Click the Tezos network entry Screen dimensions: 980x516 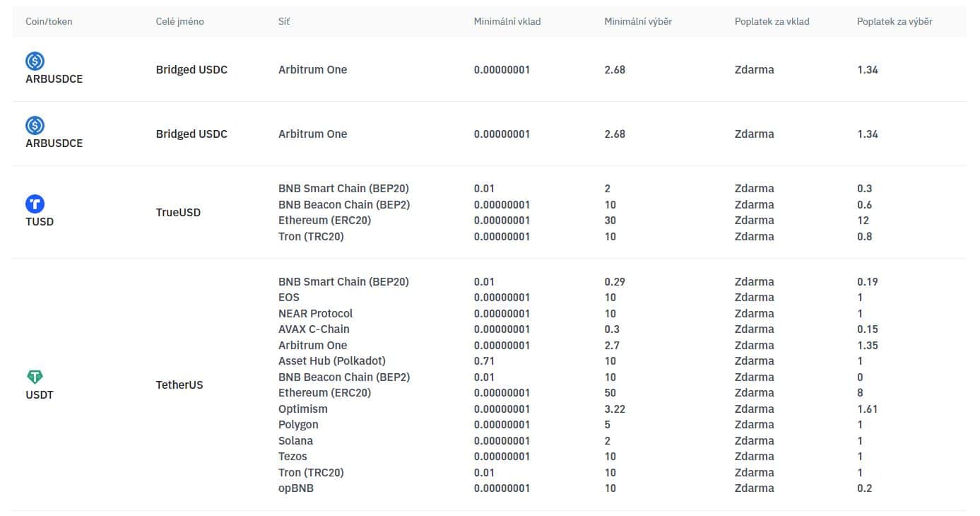[x=293, y=457]
